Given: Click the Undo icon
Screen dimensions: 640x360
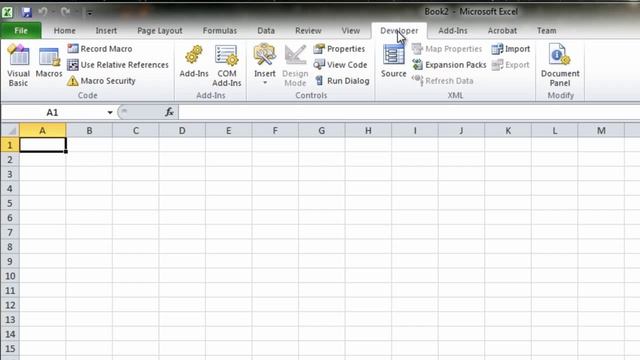Looking at the screenshot, I should pos(43,12).
